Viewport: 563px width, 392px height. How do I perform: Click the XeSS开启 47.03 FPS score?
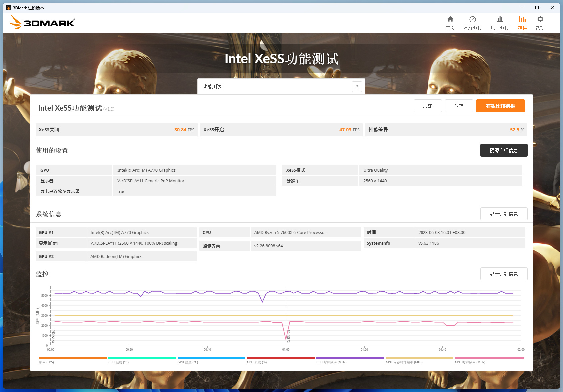281,130
